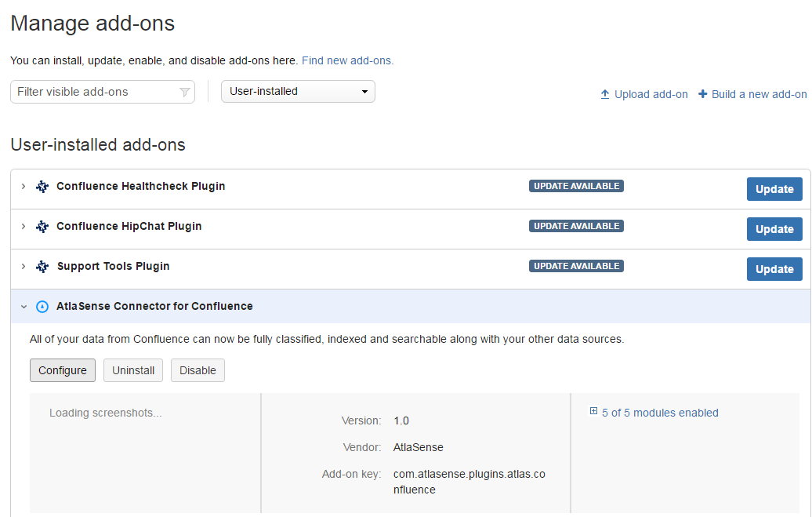Configure the AtlaSense Connector add-on
This screenshot has width=812, height=517.
click(x=63, y=370)
